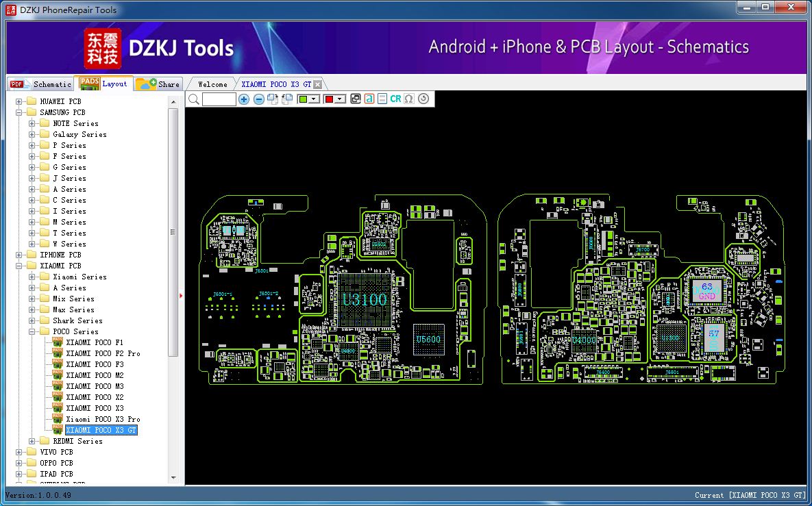812x506 pixels.
Task: Click the rotate clockwise pages icon
Action: pyautogui.click(x=273, y=99)
